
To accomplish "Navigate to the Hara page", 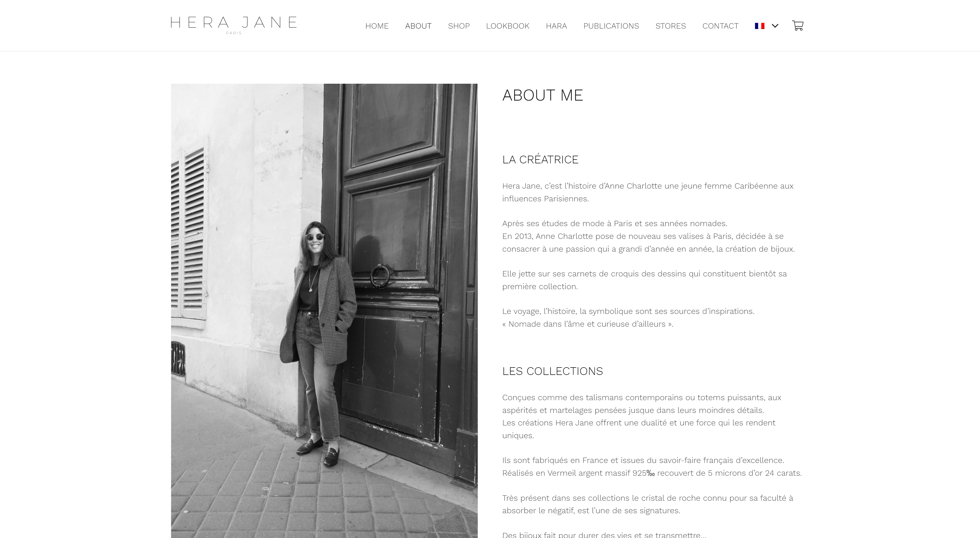I will pos(556,26).
